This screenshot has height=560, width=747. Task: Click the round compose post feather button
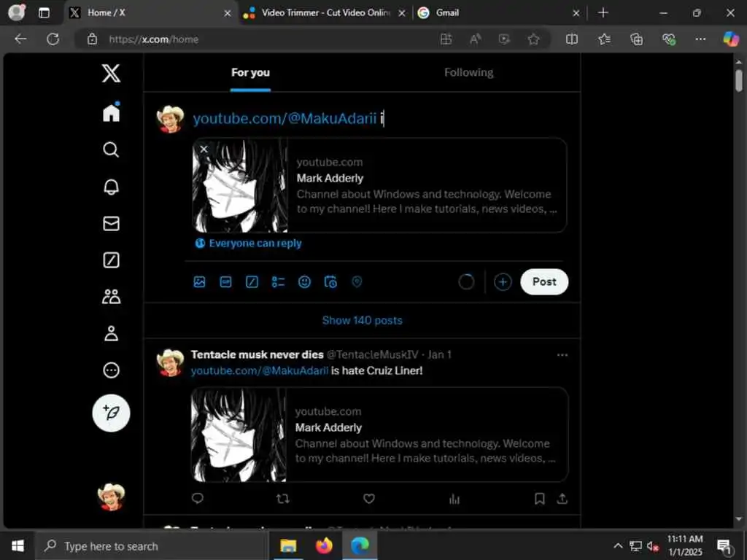111,413
